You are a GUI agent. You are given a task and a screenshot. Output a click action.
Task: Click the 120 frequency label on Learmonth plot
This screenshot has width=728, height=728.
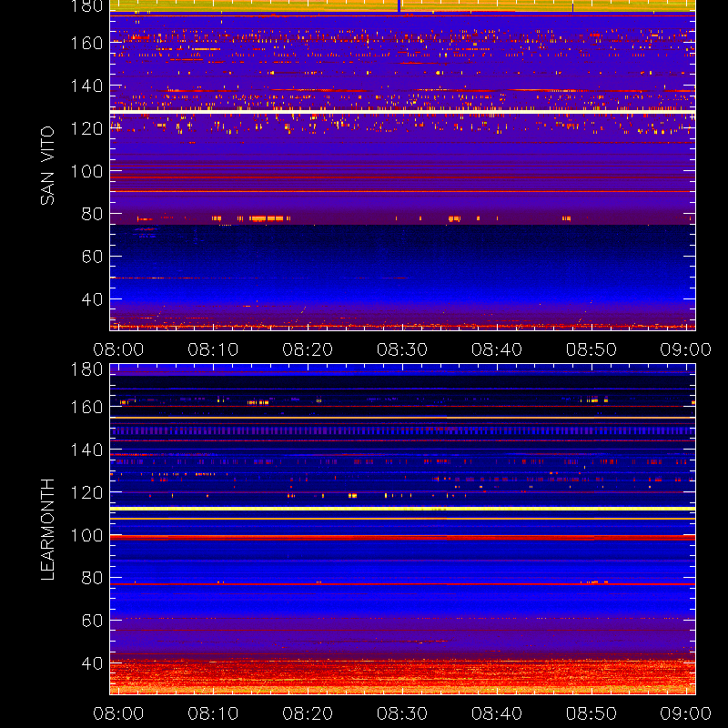click(x=86, y=492)
